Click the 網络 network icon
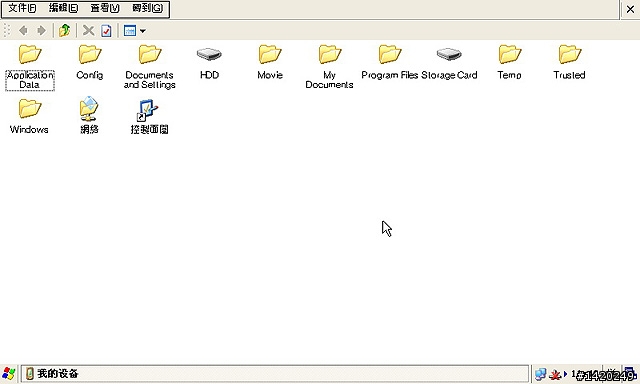 [89, 115]
